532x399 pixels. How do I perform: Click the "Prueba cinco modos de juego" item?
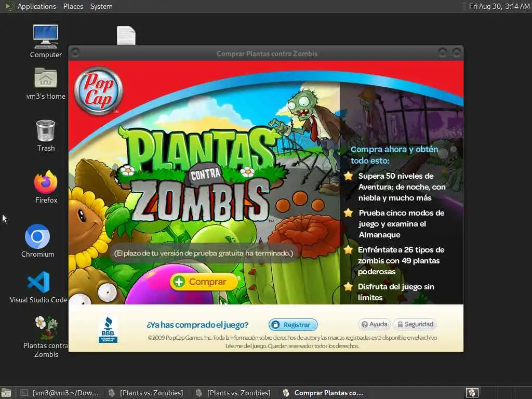tap(402, 224)
